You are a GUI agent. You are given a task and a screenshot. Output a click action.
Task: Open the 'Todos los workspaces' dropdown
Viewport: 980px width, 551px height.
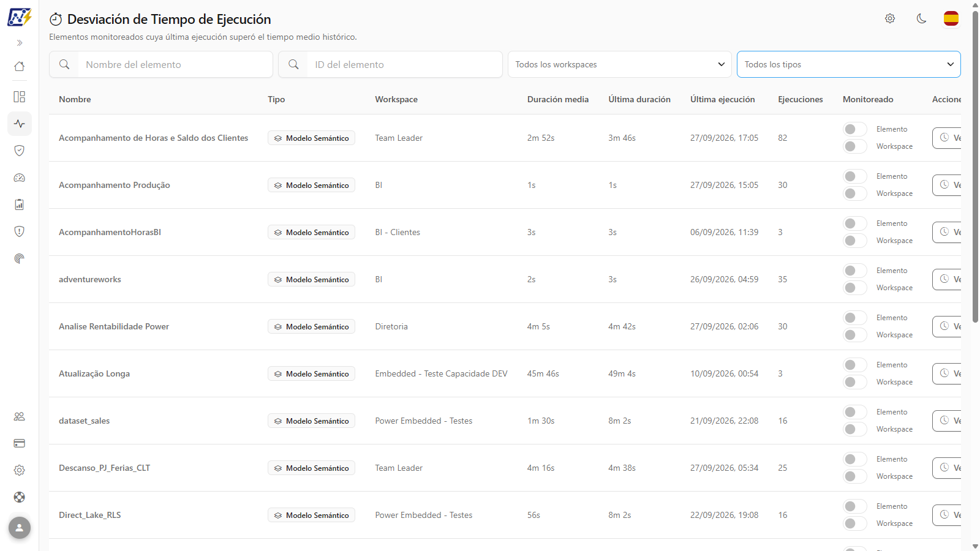click(620, 64)
